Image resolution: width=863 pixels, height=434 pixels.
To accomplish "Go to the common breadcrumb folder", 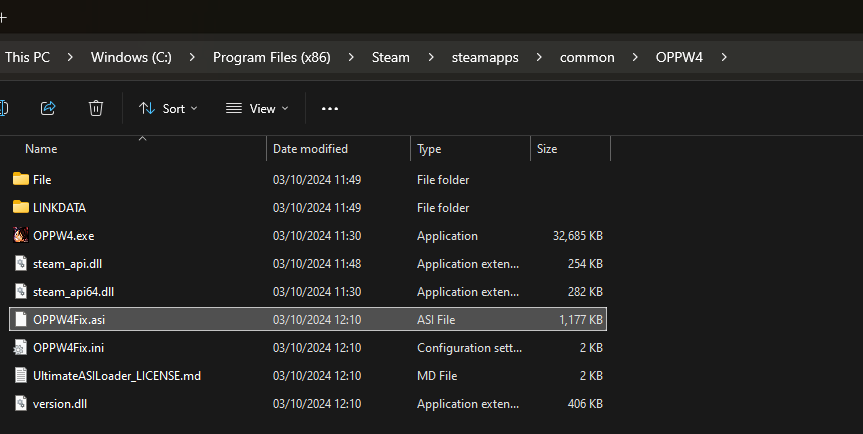I will point(587,57).
